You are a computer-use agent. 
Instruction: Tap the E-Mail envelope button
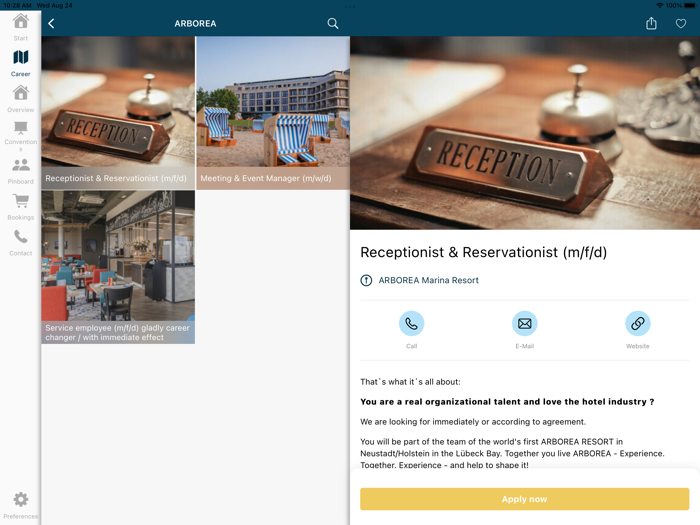coord(525,323)
